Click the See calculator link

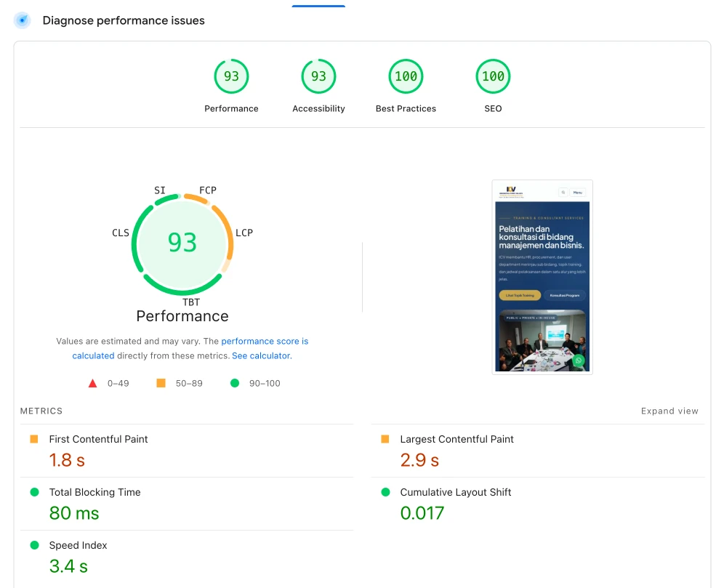coord(262,355)
